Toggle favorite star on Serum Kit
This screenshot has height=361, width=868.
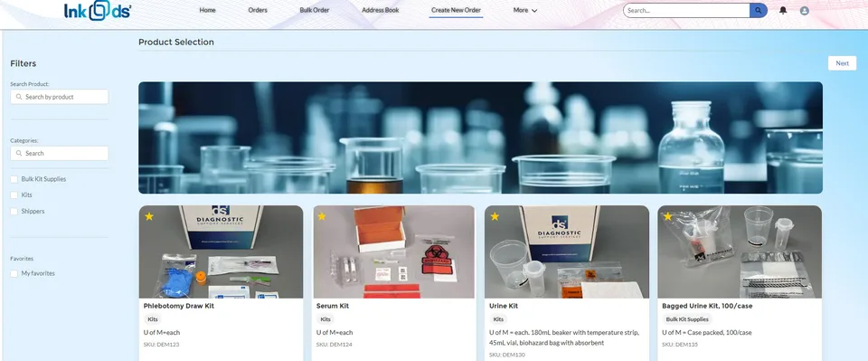coord(322,216)
